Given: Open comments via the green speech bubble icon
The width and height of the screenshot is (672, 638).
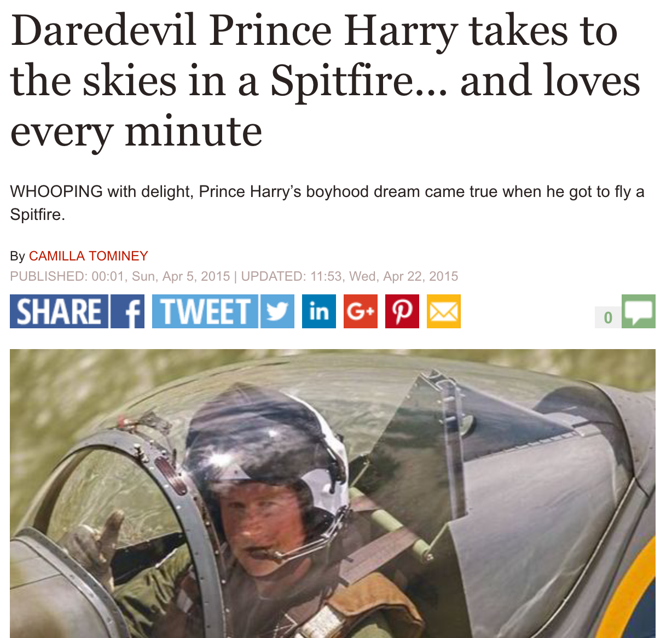Looking at the screenshot, I should point(639,311).
